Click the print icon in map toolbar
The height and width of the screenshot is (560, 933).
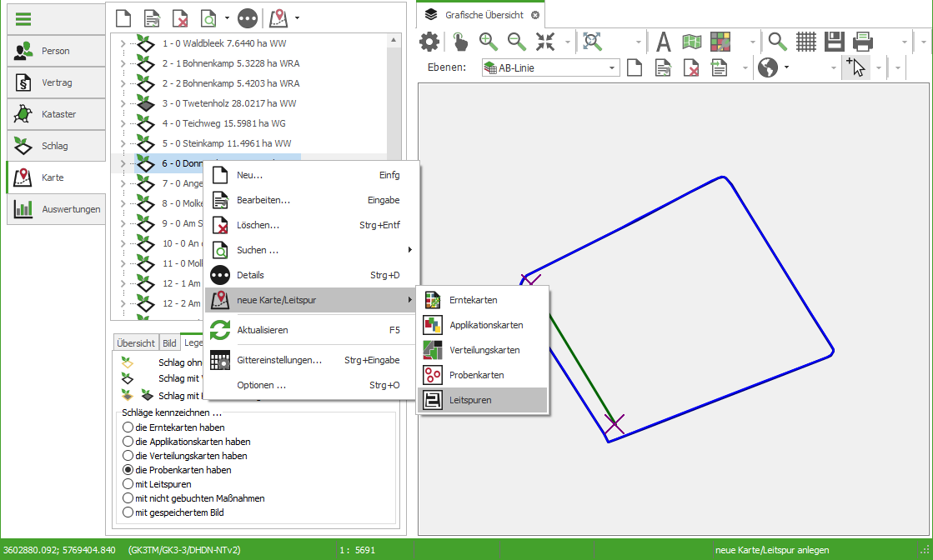coord(863,42)
